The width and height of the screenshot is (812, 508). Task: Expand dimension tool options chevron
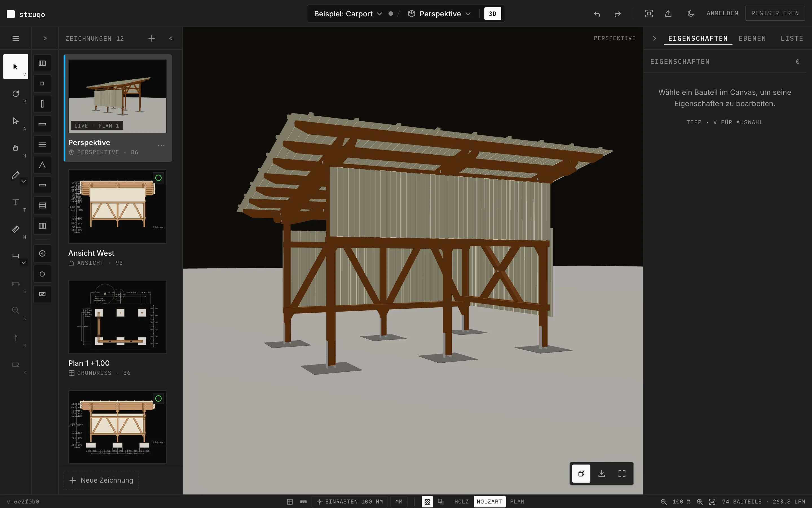(23, 263)
